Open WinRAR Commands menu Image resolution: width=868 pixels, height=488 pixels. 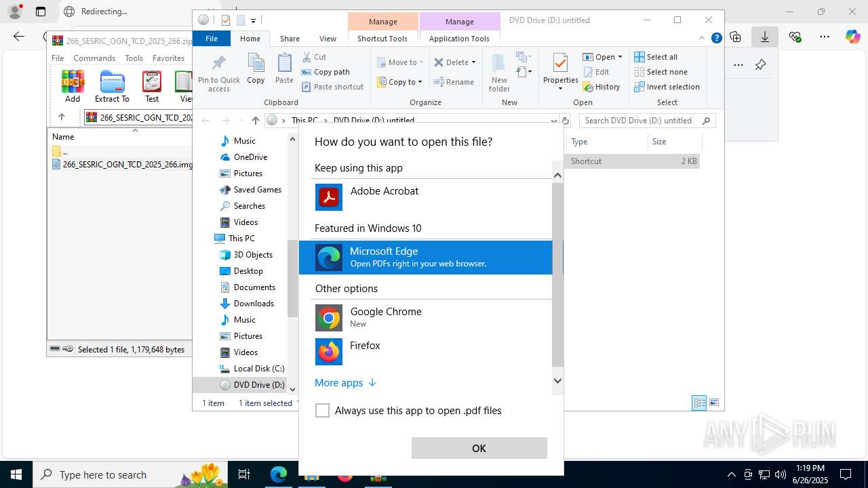point(94,58)
